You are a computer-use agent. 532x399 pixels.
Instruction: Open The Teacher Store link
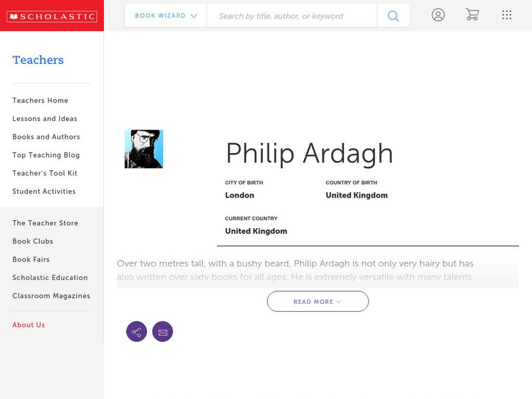[45, 223]
